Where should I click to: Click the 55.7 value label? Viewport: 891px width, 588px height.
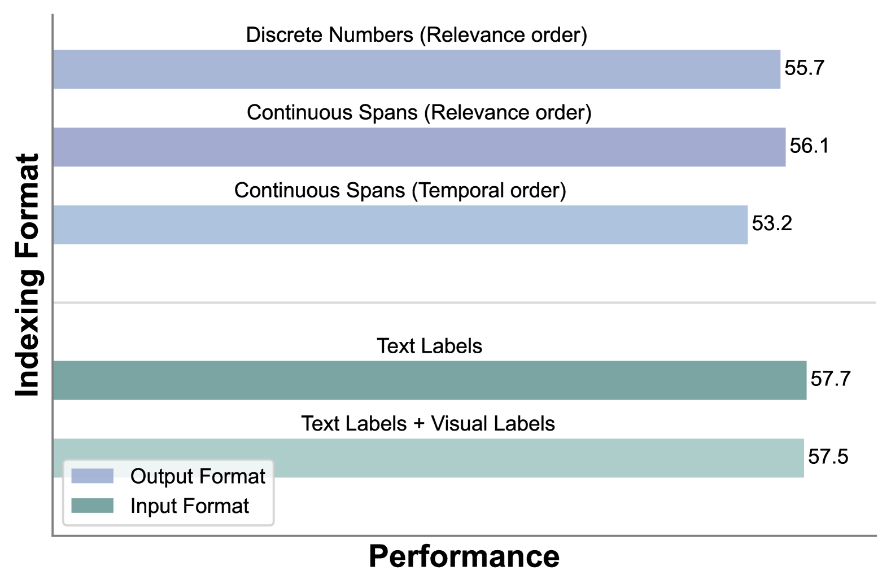[x=804, y=68]
